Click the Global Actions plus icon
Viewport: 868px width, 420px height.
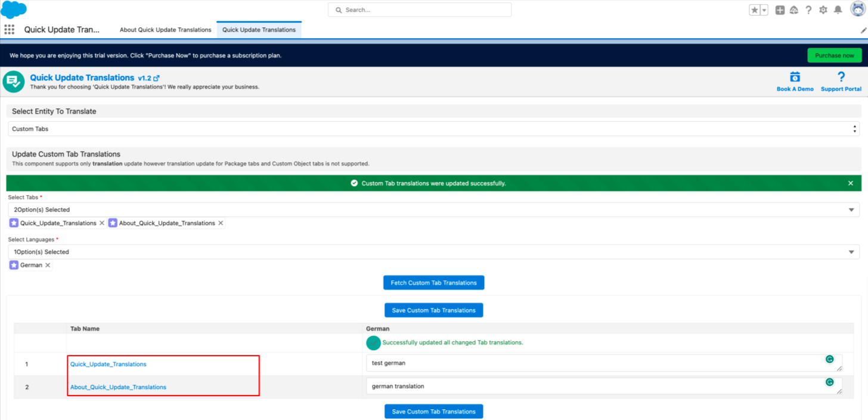click(780, 10)
